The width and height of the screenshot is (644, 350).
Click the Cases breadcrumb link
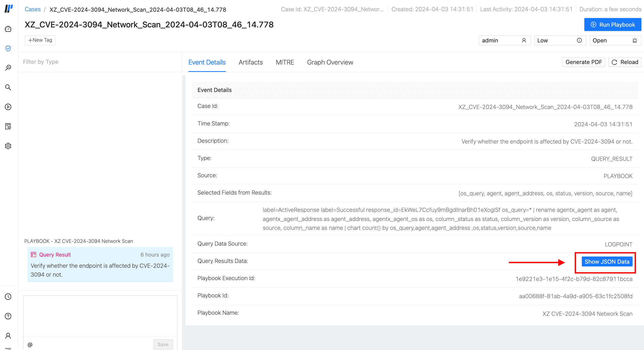click(x=33, y=9)
